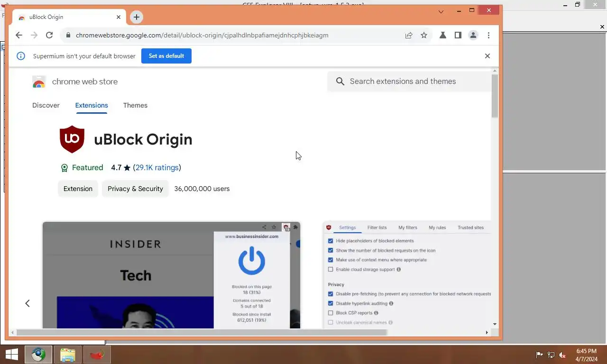Image resolution: width=607 pixels, height=364 pixels.
Task: Click the vertical page scrollbar thumb
Action: coord(495,96)
